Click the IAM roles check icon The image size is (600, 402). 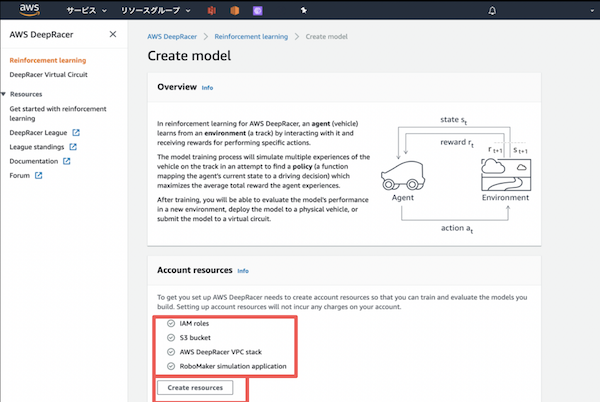tap(171, 324)
